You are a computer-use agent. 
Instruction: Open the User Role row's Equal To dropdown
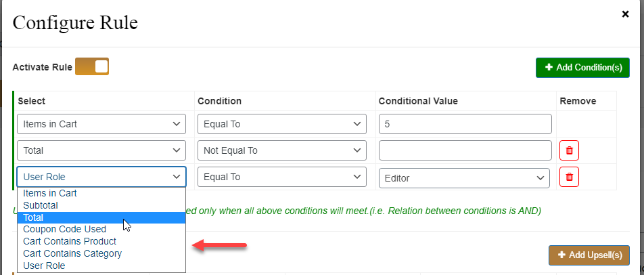[281, 177]
